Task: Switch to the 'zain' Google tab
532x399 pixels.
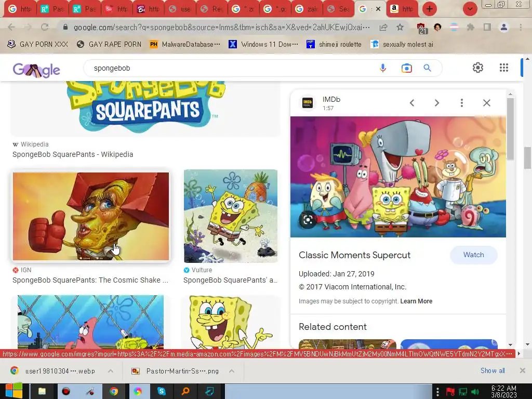Action: pos(307,9)
